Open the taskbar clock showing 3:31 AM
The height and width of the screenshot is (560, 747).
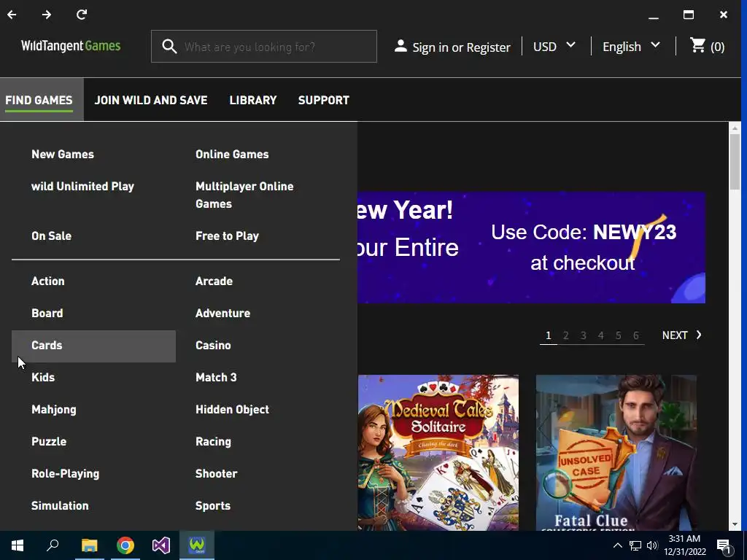[684, 545]
